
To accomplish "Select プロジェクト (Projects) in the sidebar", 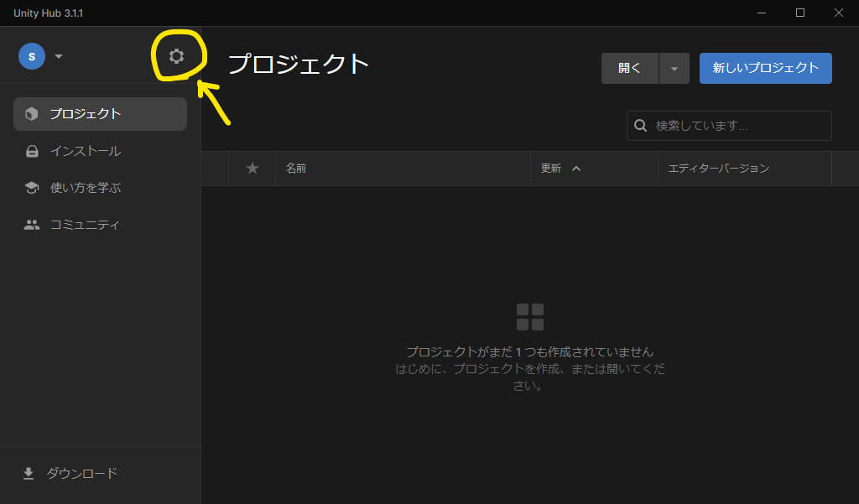I will pos(100,114).
